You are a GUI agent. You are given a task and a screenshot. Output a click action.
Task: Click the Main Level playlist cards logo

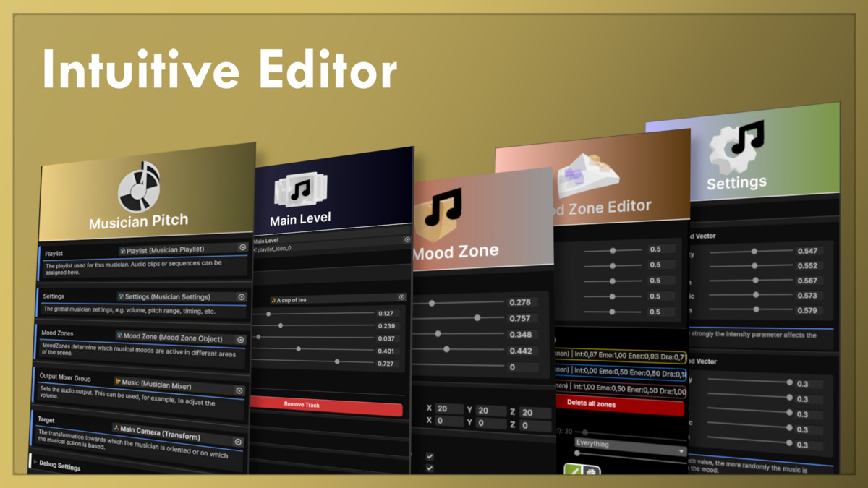(301, 190)
